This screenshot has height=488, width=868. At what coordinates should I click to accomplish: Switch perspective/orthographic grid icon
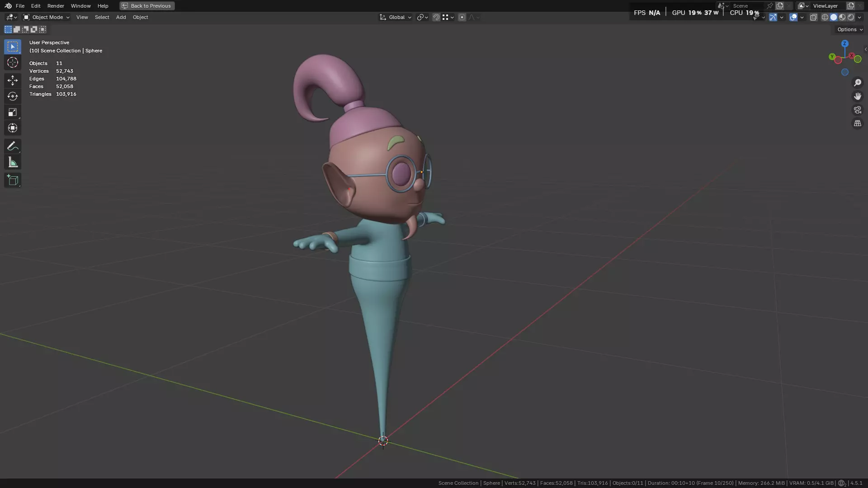pos(858,123)
